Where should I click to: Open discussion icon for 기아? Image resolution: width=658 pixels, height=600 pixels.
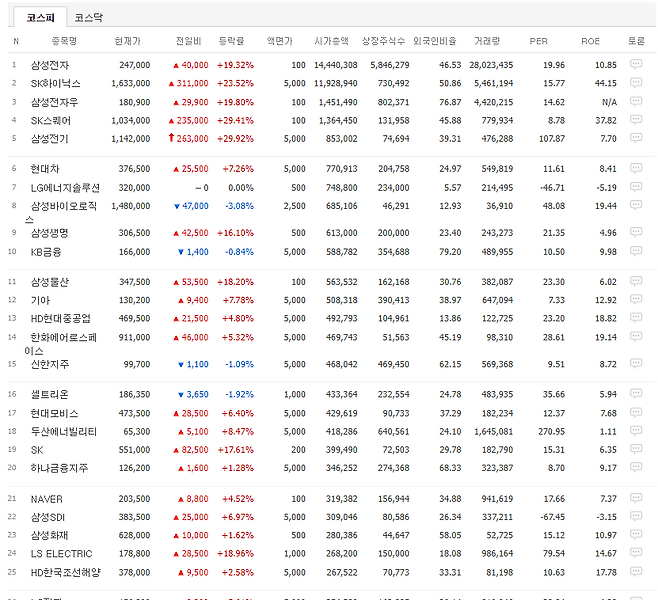pos(636,300)
